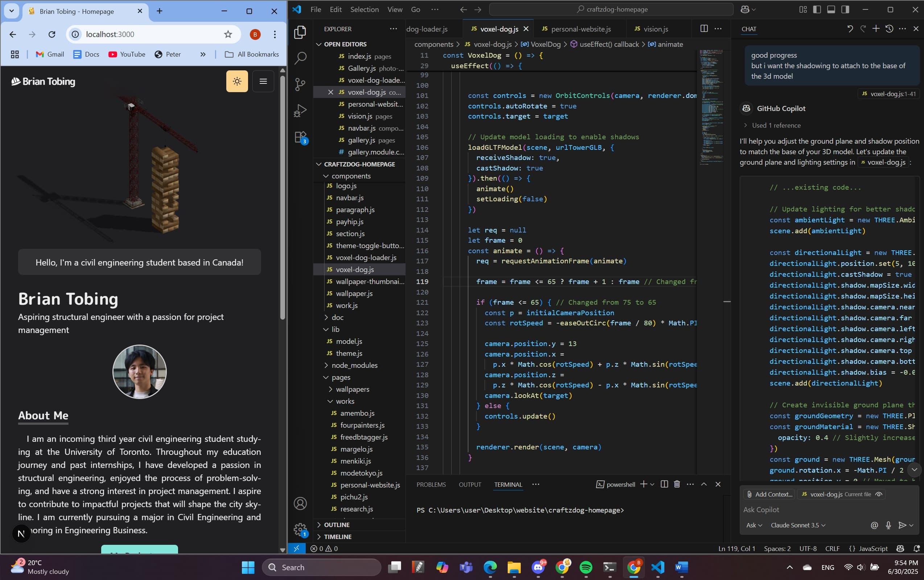Click Brian Tobing logo link
Screen dimensions: 924x580
tap(43, 81)
